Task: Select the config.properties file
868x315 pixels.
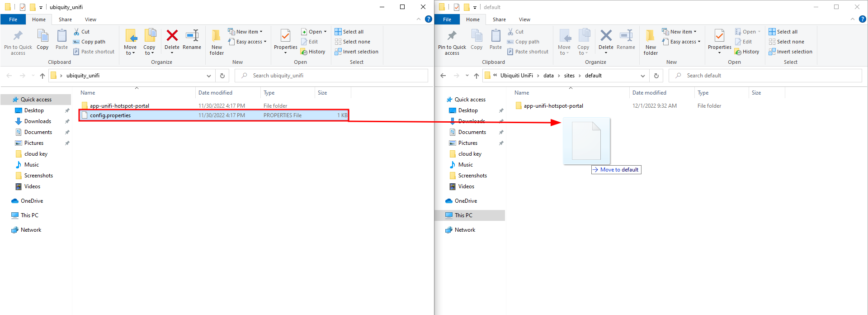Action: (x=110, y=115)
